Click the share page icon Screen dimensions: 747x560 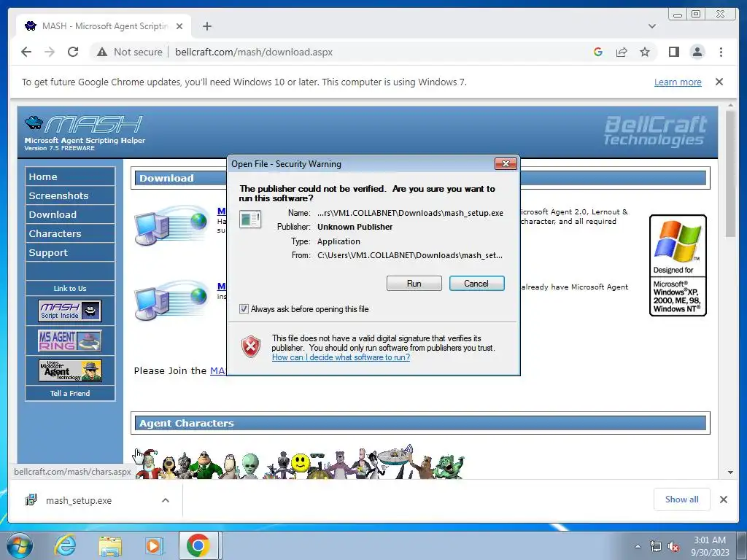tap(622, 52)
